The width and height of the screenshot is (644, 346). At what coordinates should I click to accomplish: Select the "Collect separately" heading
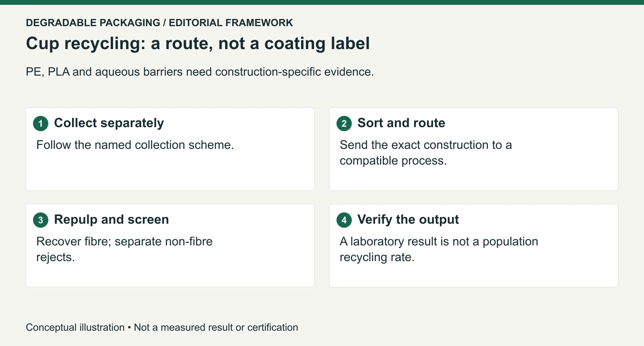tap(109, 123)
